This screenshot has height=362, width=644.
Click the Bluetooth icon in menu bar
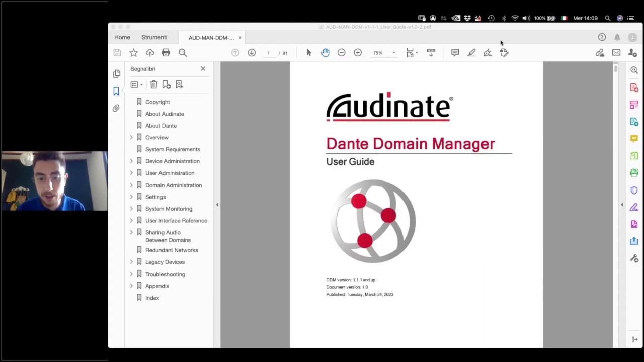pyautogui.click(x=504, y=18)
